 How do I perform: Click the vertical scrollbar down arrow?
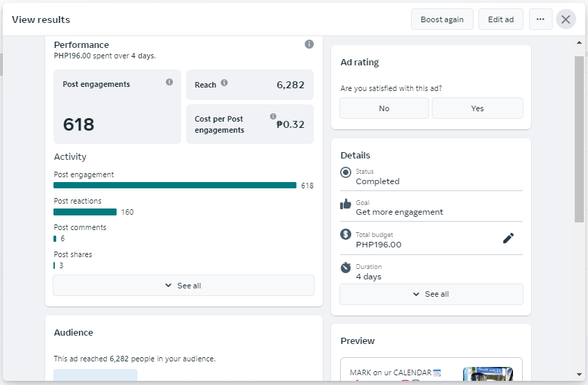580,375
